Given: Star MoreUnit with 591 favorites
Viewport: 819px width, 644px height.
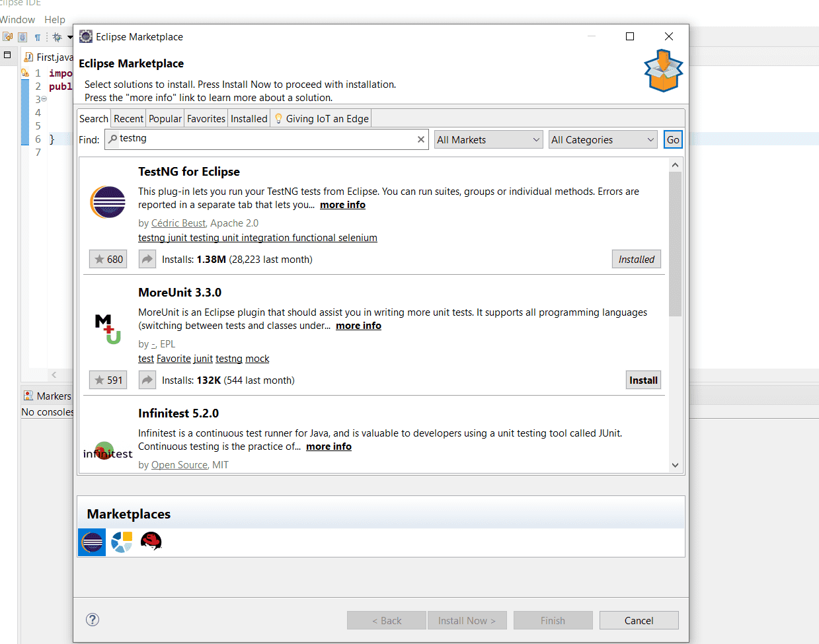Looking at the screenshot, I should pos(108,380).
